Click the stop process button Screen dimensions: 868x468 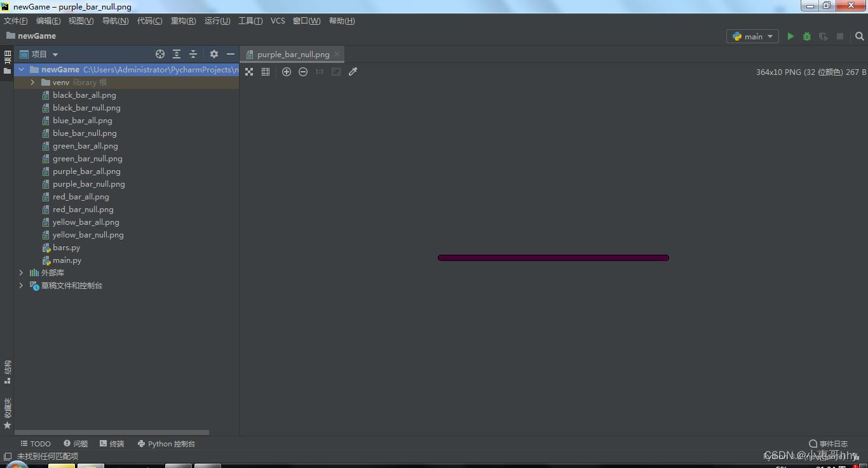coord(840,36)
